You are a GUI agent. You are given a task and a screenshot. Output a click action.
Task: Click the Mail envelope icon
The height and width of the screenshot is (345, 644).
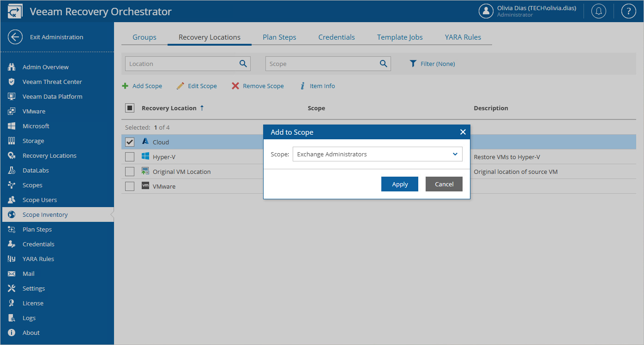point(12,274)
